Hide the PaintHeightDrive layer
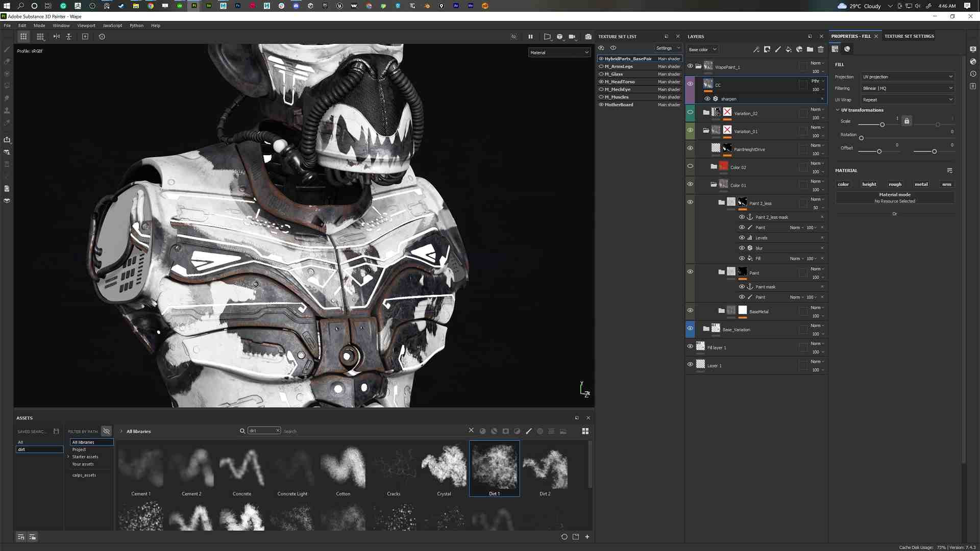This screenshot has height=551, width=980. click(x=690, y=148)
